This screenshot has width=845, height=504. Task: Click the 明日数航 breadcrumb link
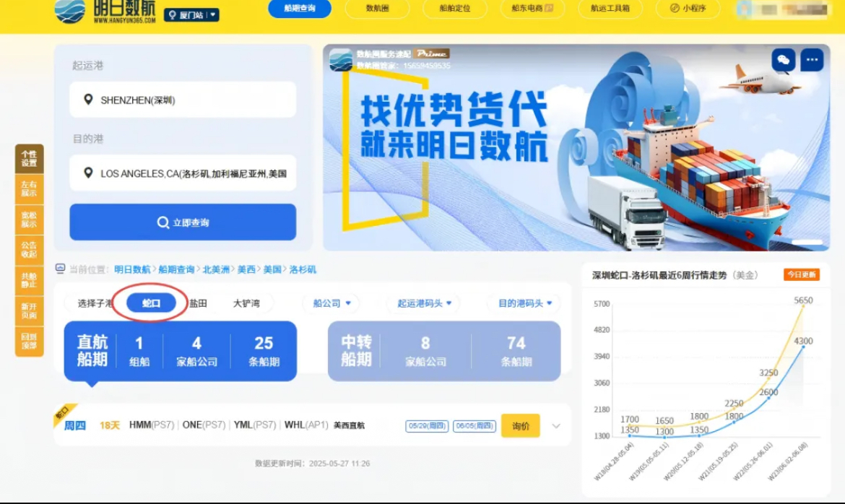[133, 269]
